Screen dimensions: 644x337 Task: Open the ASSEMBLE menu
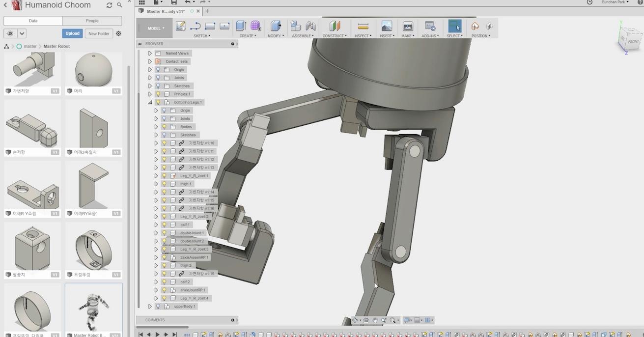pos(303,36)
